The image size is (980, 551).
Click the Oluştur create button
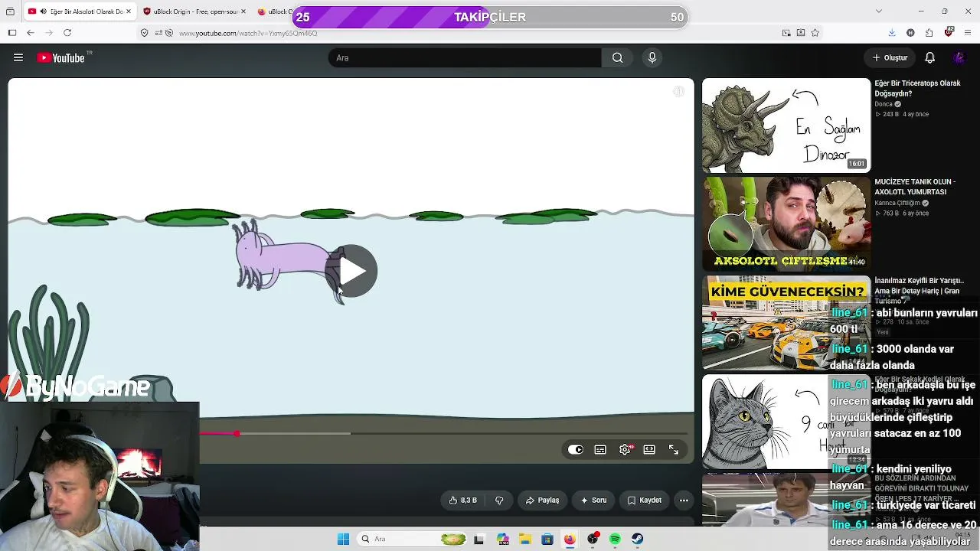coord(890,57)
